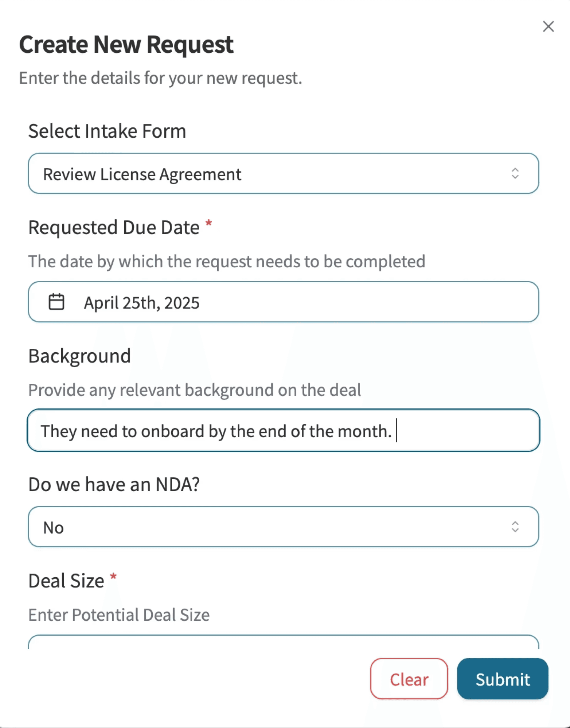The height and width of the screenshot is (728, 570).
Task: Close the Create New Request dialog
Action: (x=548, y=27)
